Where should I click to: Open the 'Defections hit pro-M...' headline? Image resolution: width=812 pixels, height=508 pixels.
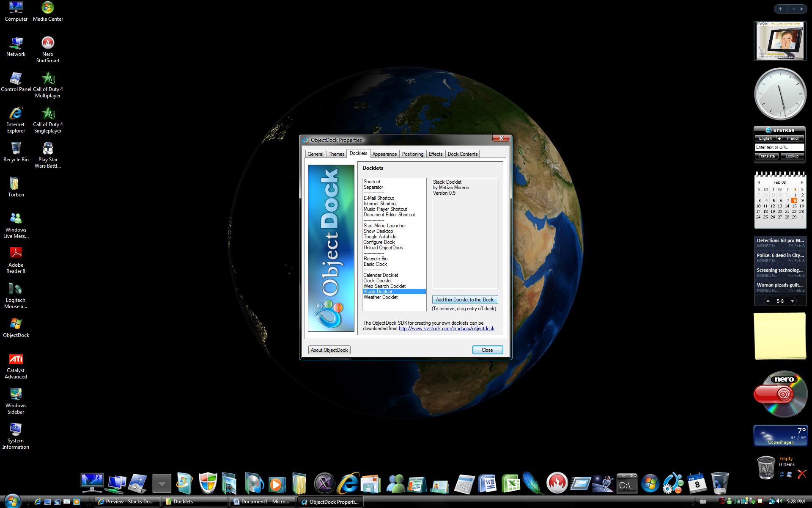(780, 240)
